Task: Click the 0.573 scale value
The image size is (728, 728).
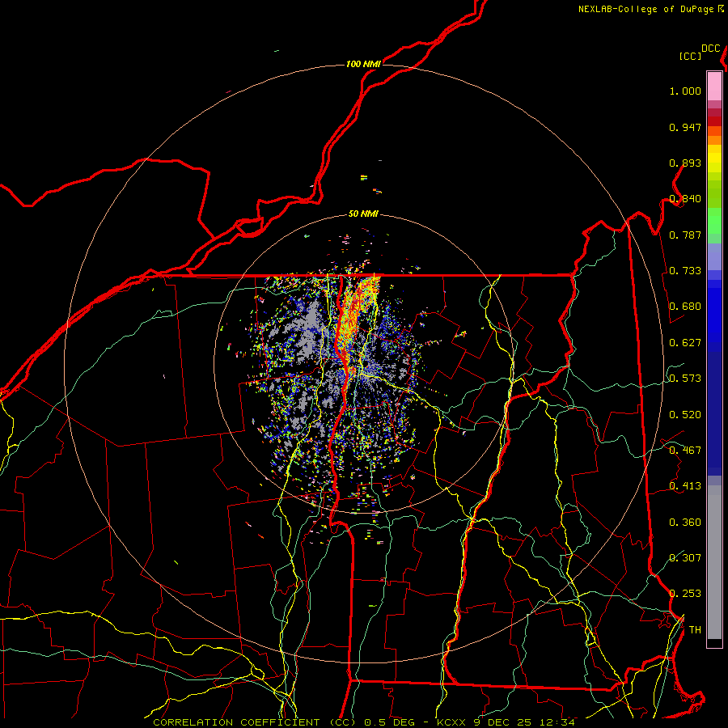Action: click(x=685, y=379)
